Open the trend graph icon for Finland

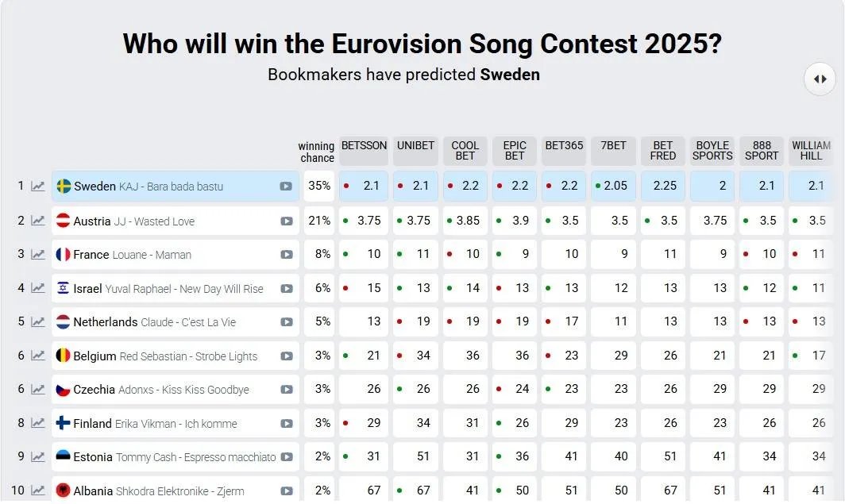click(38, 423)
